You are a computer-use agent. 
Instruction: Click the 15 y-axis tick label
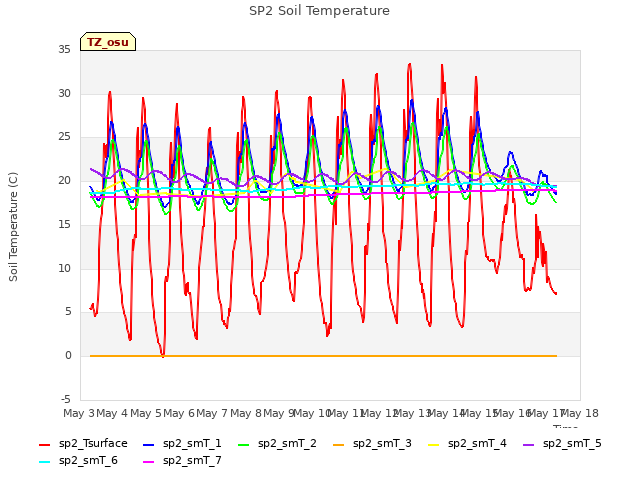click(x=64, y=224)
